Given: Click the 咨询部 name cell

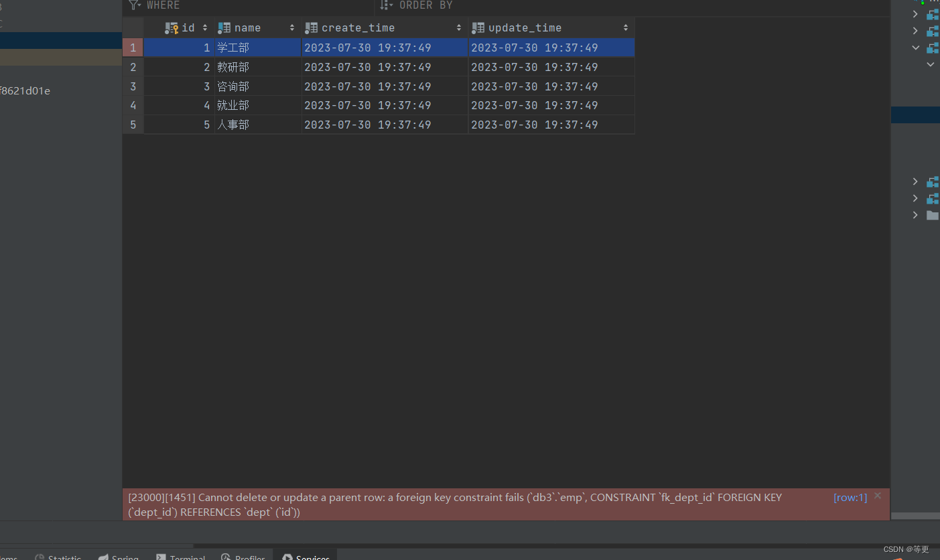Looking at the screenshot, I should pos(257,86).
